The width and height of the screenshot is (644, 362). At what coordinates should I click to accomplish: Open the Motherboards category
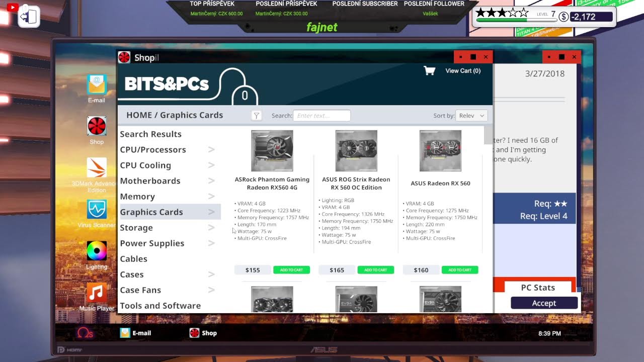[150, 181]
